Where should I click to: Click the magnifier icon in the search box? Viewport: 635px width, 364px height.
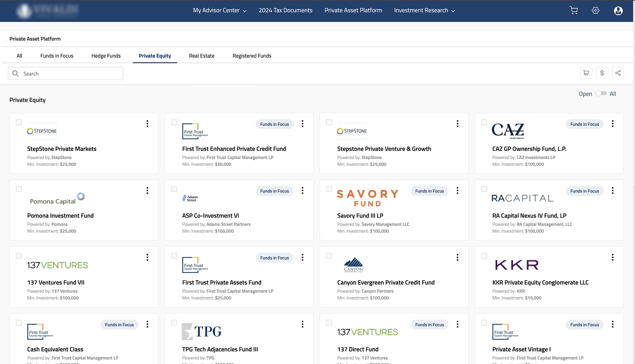click(15, 73)
